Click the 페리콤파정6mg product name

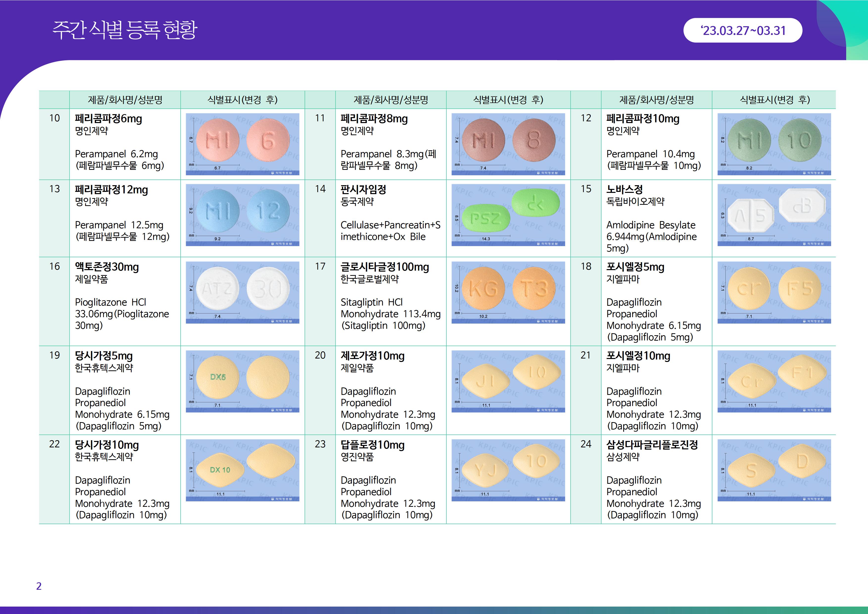click(108, 119)
